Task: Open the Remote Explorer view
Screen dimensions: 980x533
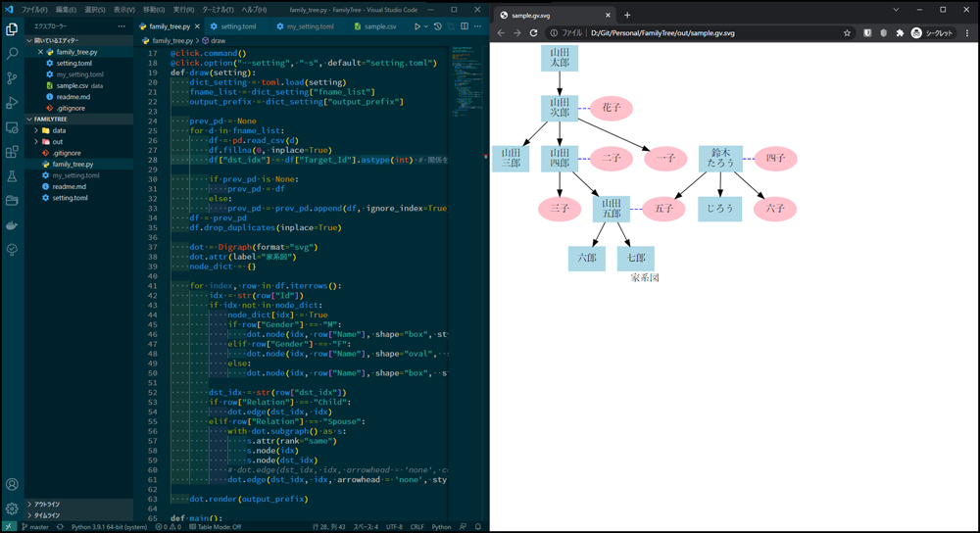Action: [x=12, y=127]
